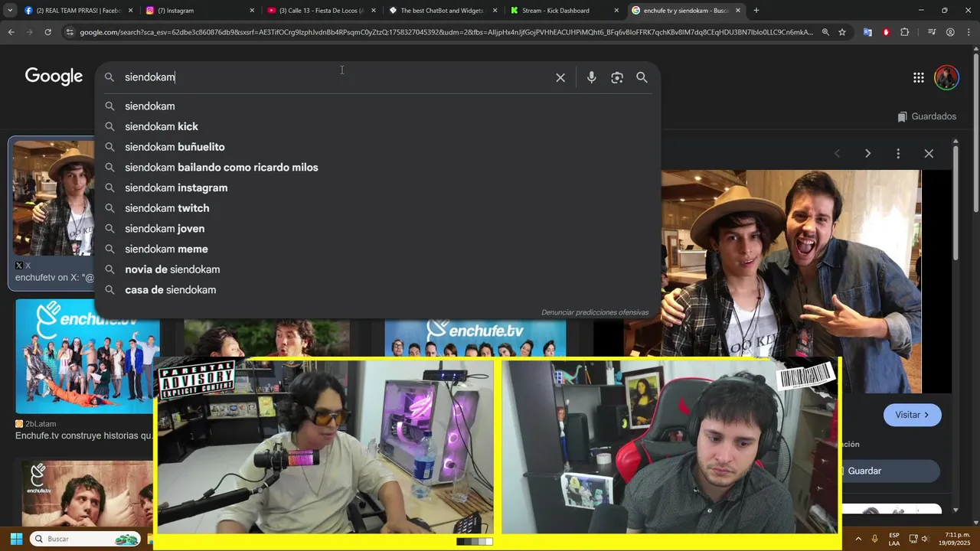Viewport: 980px width, 551px height.
Task: Click the Visitar button
Action: pos(912,415)
